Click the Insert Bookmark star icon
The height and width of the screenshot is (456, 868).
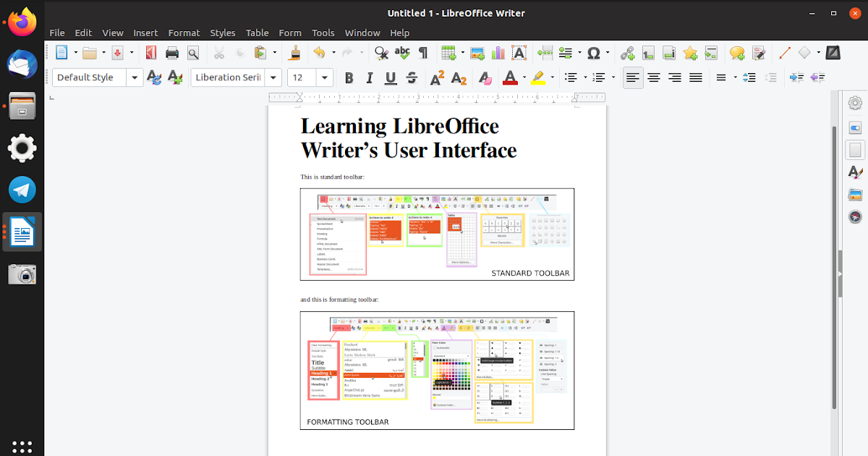click(x=690, y=53)
